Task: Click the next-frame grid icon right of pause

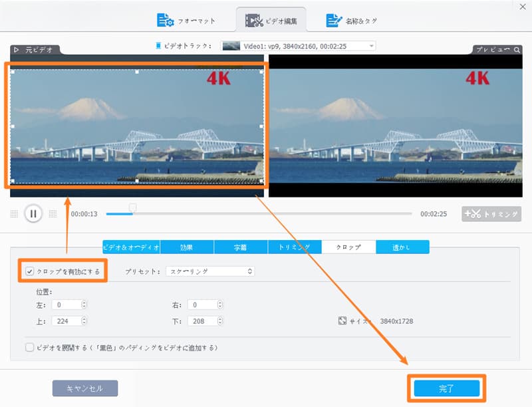Action: click(x=53, y=213)
